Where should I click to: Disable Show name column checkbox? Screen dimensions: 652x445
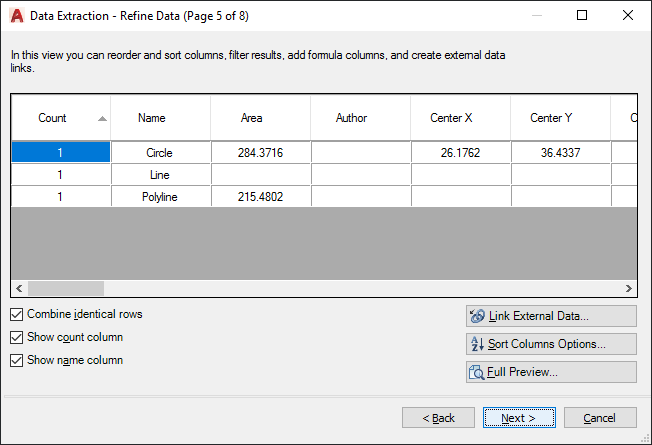point(16,360)
